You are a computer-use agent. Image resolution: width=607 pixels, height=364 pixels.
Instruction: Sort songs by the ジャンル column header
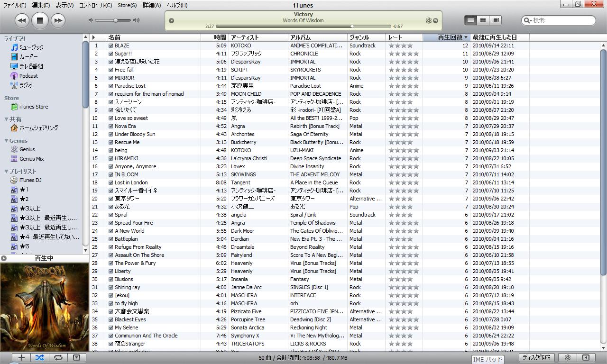[366, 37]
